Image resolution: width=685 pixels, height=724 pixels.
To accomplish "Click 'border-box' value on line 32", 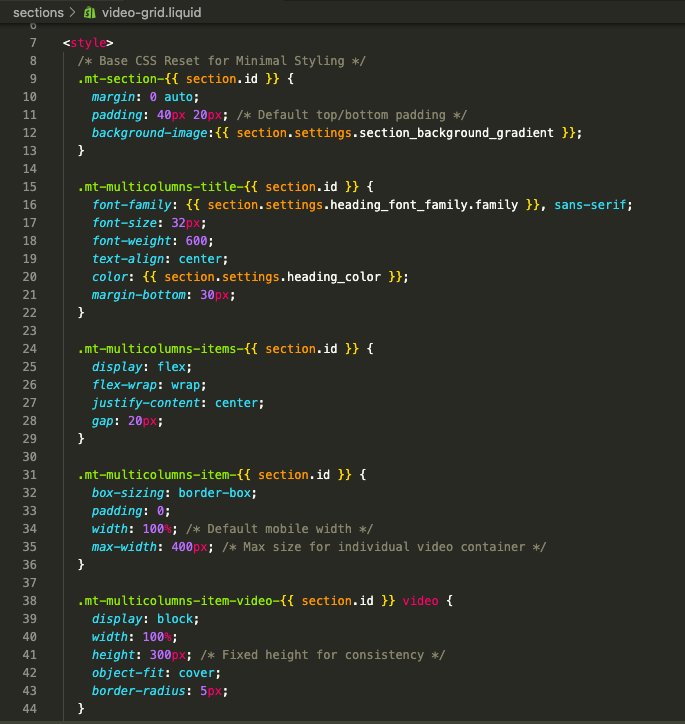I will [215, 493].
